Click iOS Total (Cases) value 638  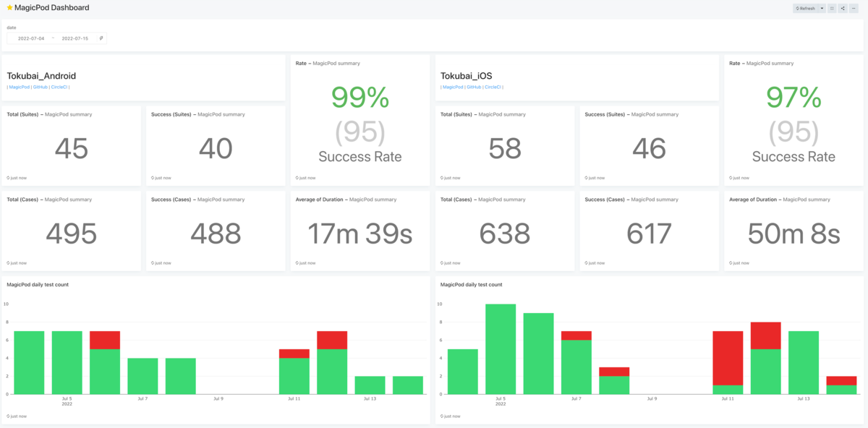tap(505, 234)
